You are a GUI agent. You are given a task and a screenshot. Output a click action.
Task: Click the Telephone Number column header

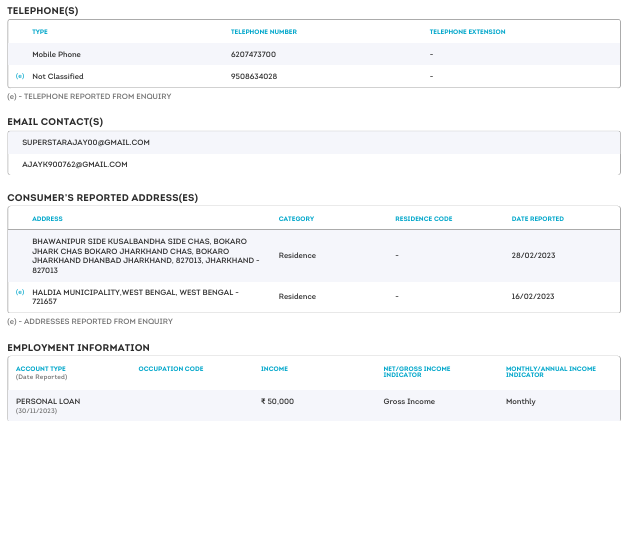tap(263, 32)
